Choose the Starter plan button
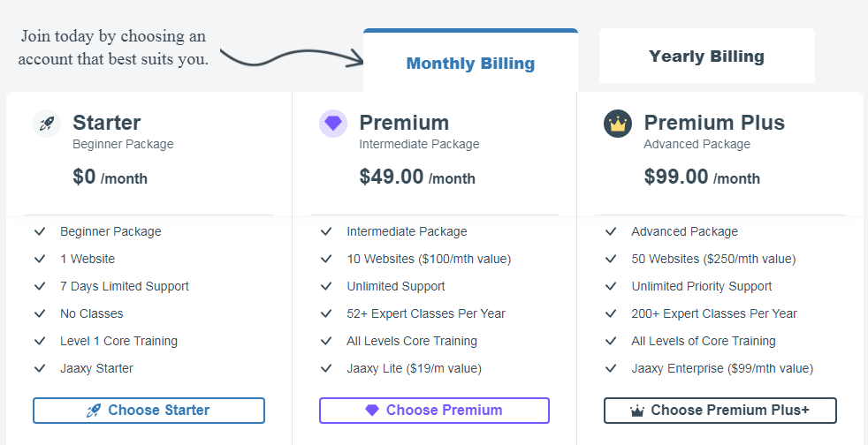The width and height of the screenshot is (868, 445). 148,411
